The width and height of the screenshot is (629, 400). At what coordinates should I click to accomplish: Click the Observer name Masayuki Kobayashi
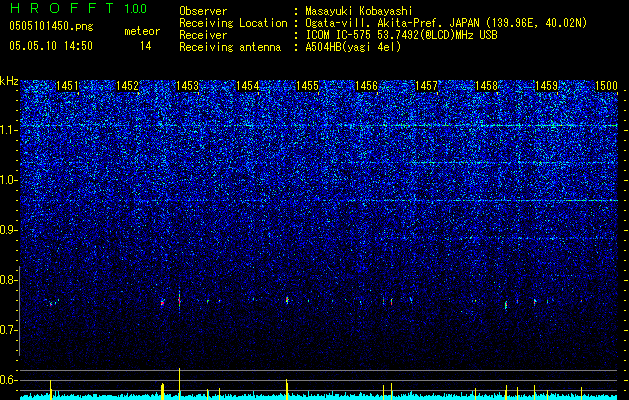[x=359, y=11]
